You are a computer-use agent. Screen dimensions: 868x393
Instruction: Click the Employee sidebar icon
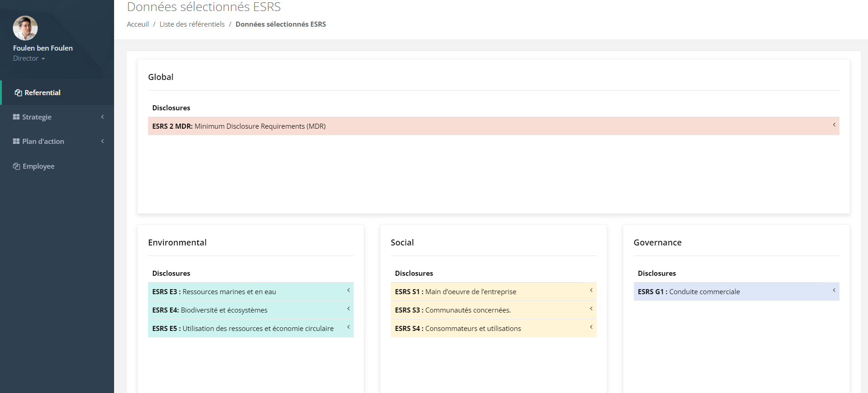(17, 166)
